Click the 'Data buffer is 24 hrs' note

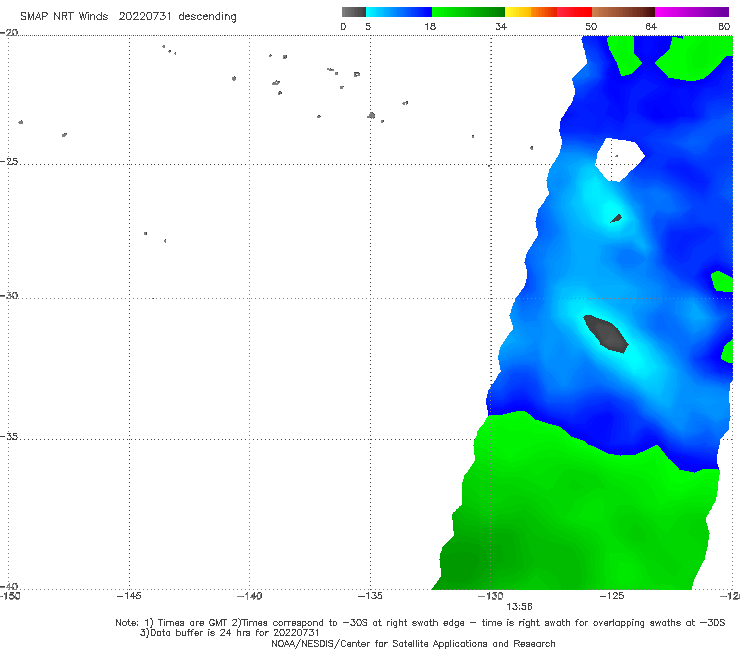point(230,633)
